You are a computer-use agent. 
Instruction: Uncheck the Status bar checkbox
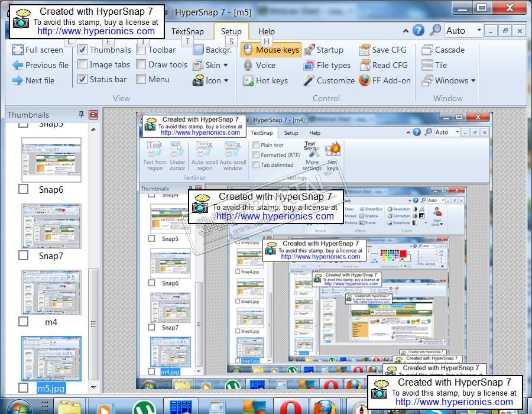[x=82, y=79]
